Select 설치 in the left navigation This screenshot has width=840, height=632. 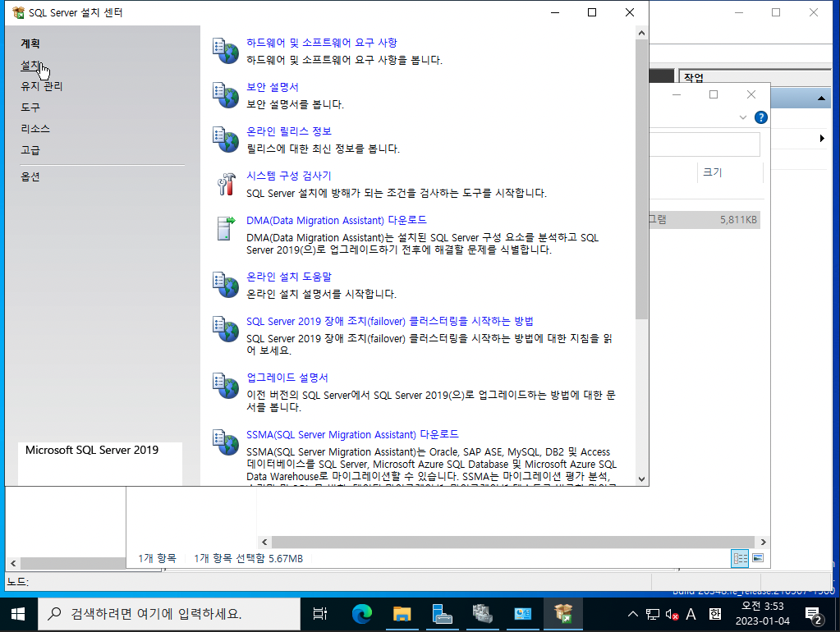30,65
